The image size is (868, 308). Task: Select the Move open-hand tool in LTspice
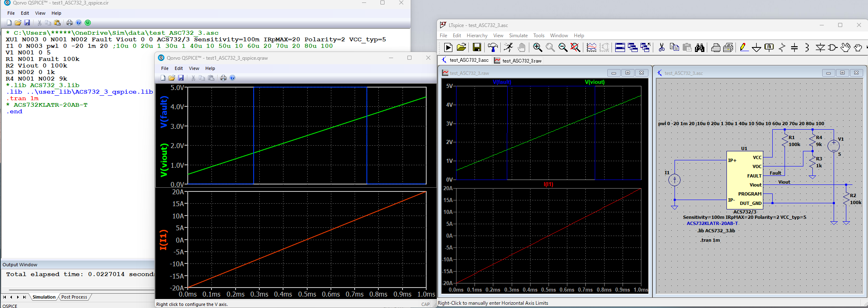click(x=845, y=47)
